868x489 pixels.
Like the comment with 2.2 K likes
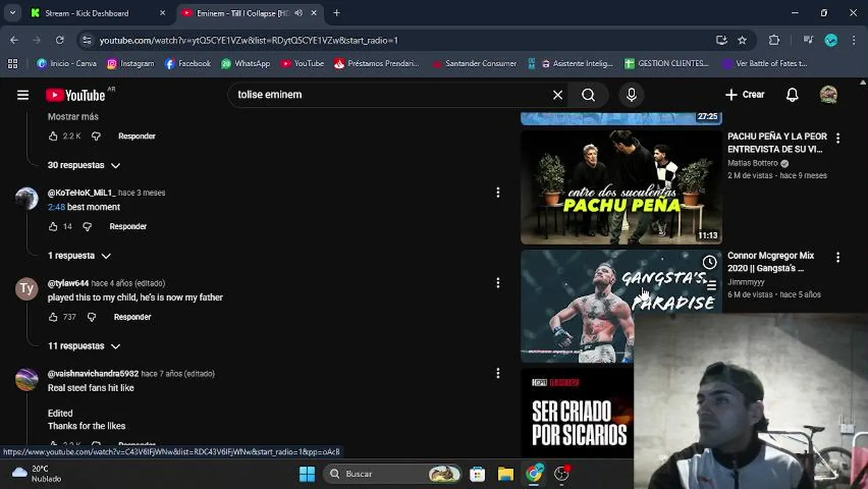pyautogui.click(x=53, y=136)
